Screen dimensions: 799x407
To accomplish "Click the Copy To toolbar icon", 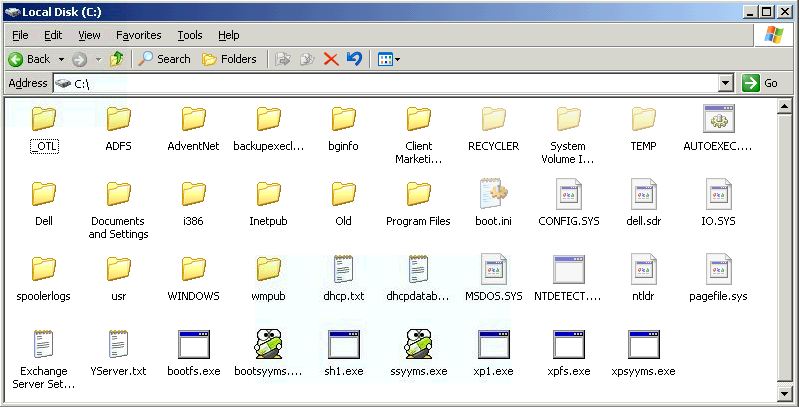I will pyautogui.click(x=306, y=60).
